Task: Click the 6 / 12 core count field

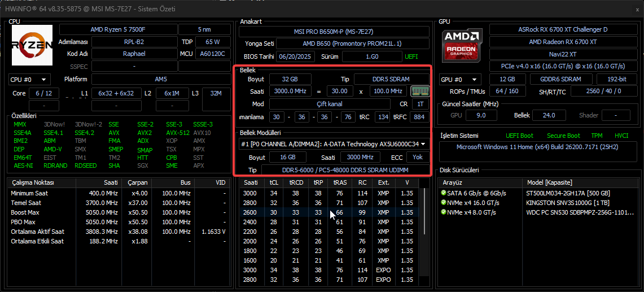Action: click(x=43, y=93)
